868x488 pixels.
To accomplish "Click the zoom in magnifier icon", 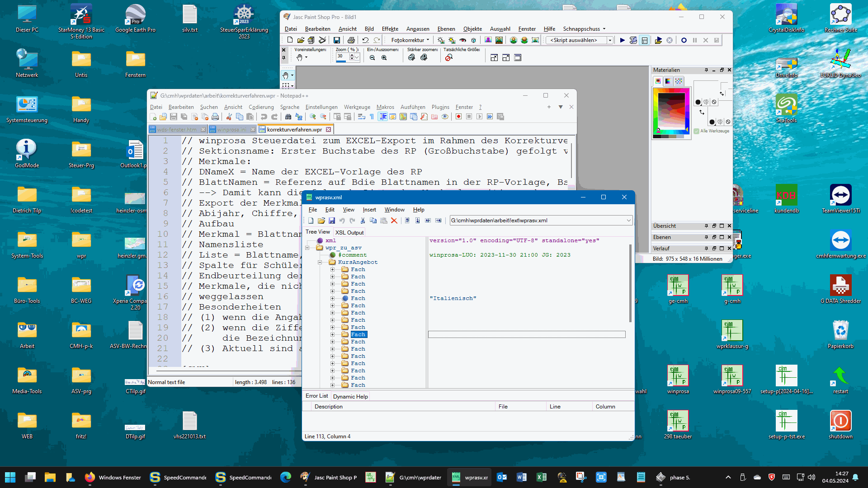I will pyautogui.click(x=384, y=58).
